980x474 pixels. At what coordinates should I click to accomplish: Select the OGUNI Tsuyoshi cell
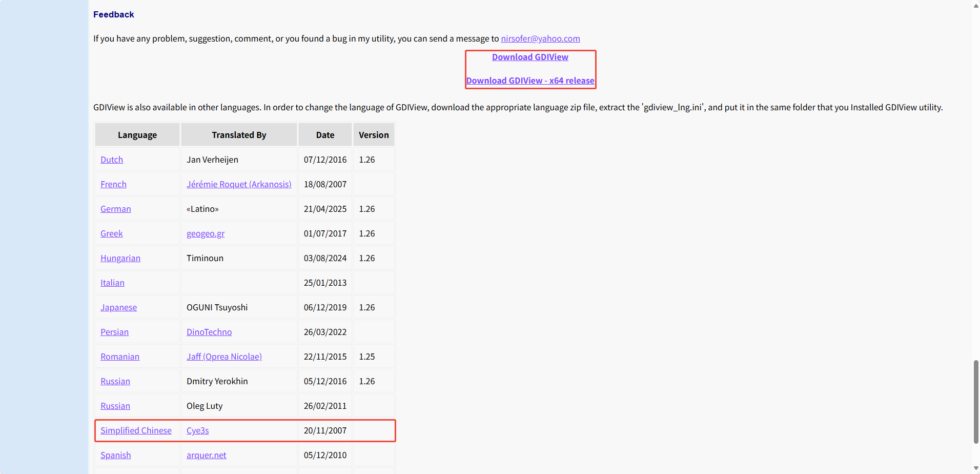tap(239, 307)
